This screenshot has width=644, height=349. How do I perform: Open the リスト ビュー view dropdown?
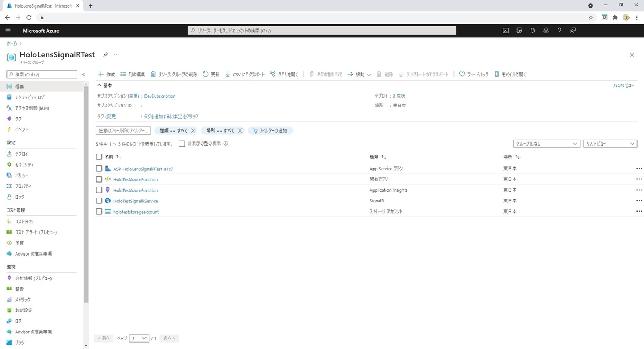(610, 143)
